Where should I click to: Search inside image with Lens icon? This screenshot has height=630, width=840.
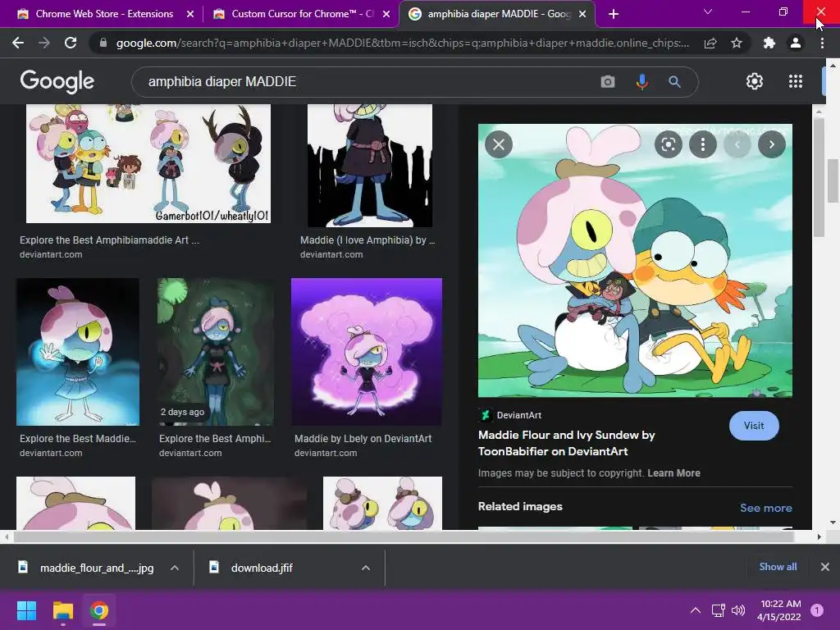point(668,144)
